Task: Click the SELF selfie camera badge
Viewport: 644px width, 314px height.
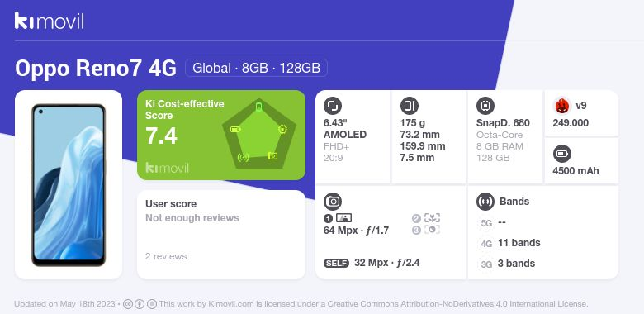Action: pos(336,264)
